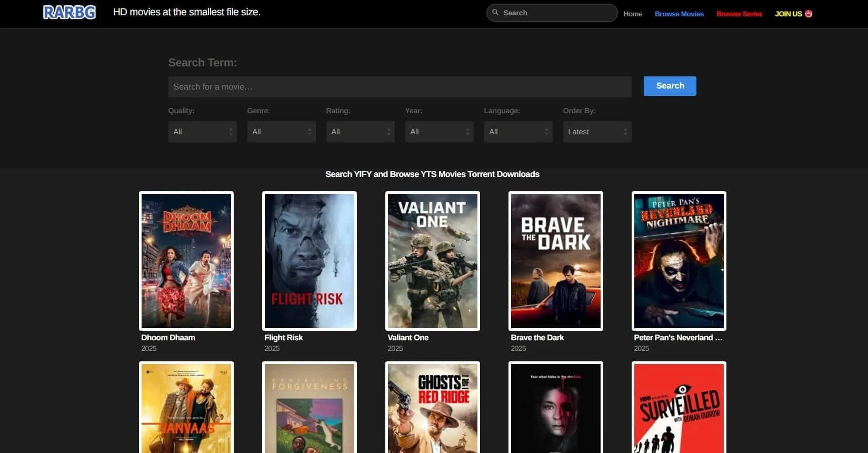This screenshot has height=453, width=868.
Task: Click the RARBG logo
Action: click(x=69, y=12)
